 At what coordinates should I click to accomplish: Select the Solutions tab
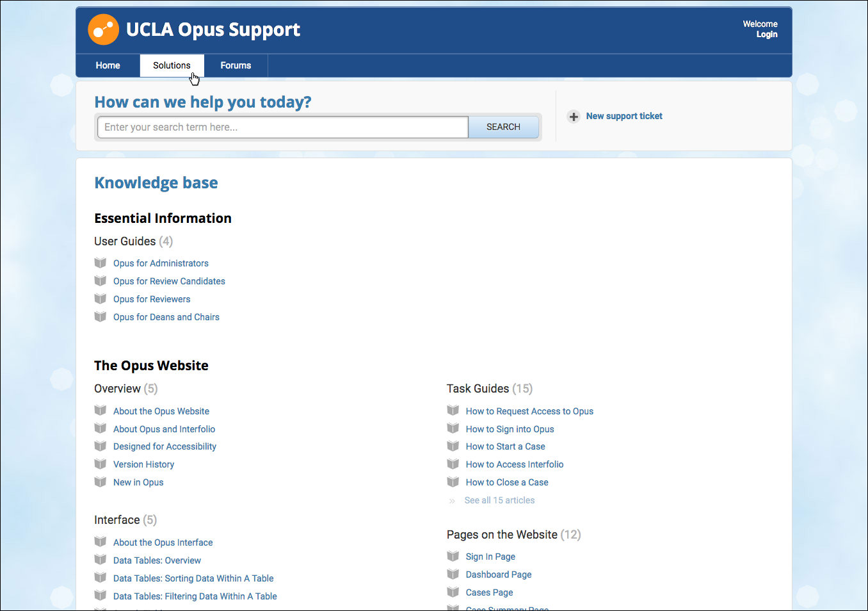[x=172, y=65]
